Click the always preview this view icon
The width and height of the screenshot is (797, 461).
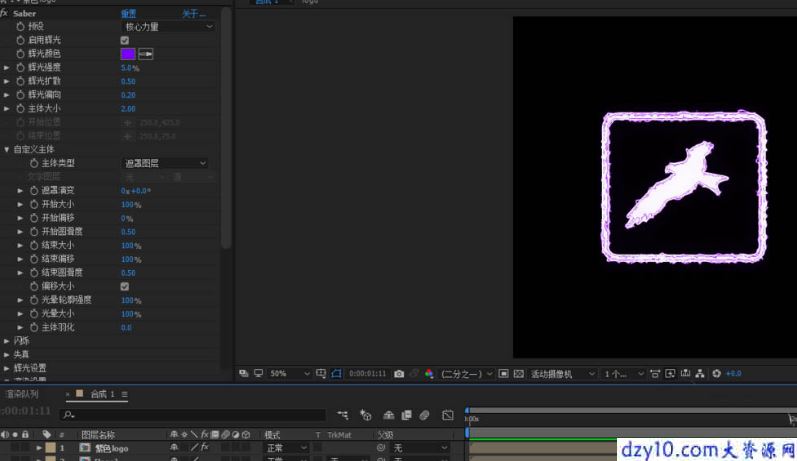(243, 374)
